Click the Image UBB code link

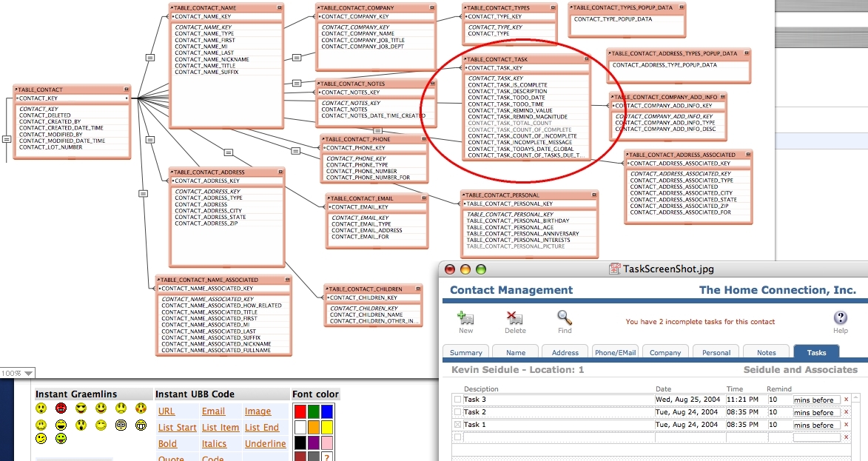258,411
